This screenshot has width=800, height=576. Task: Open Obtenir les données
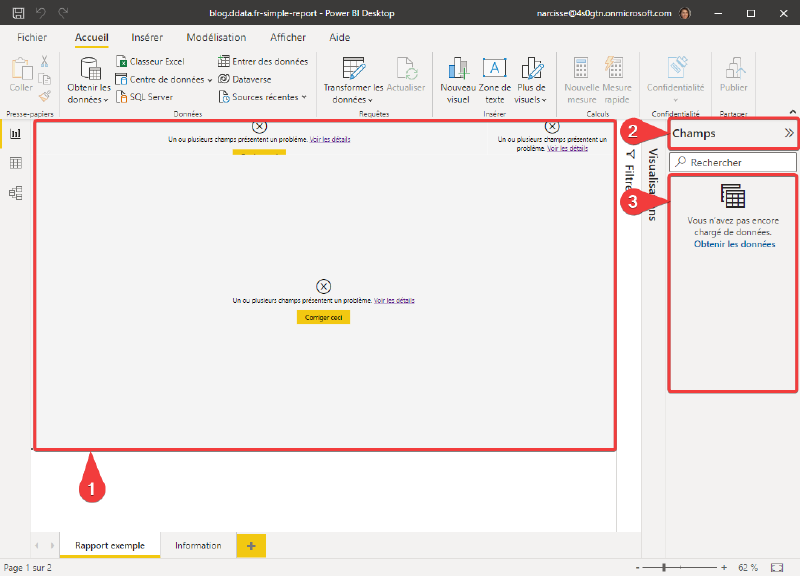[89, 80]
